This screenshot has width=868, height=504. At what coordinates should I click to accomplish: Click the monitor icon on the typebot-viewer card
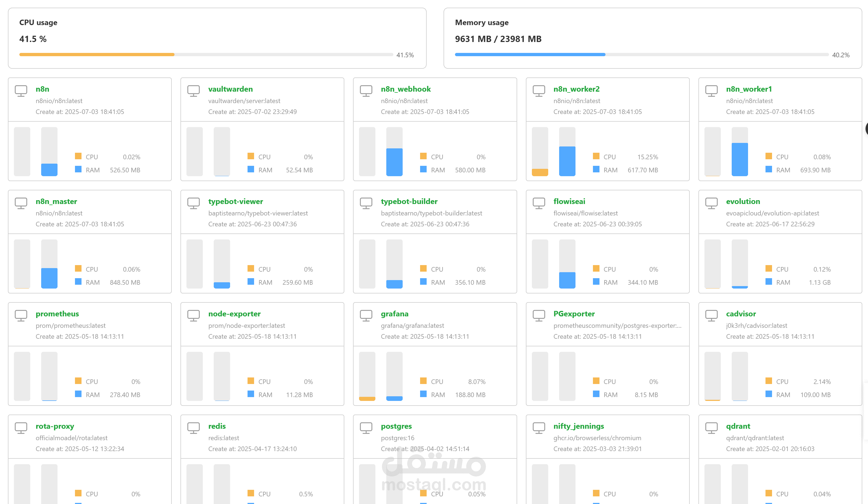(x=194, y=203)
